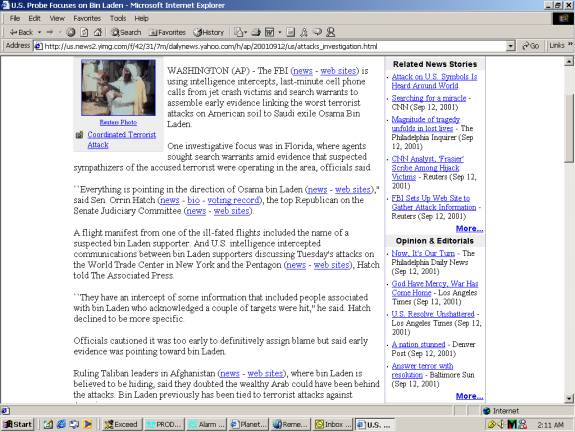Image resolution: width=575 pixels, height=432 pixels.
Task: Click the page scrollbar up arrow
Action: click(x=569, y=61)
